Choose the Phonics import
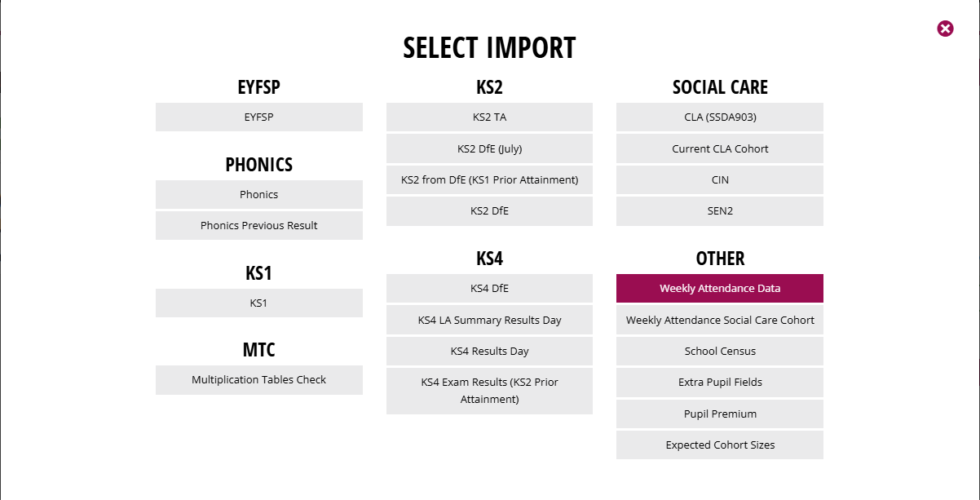The height and width of the screenshot is (500, 980). tap(259, 194)
